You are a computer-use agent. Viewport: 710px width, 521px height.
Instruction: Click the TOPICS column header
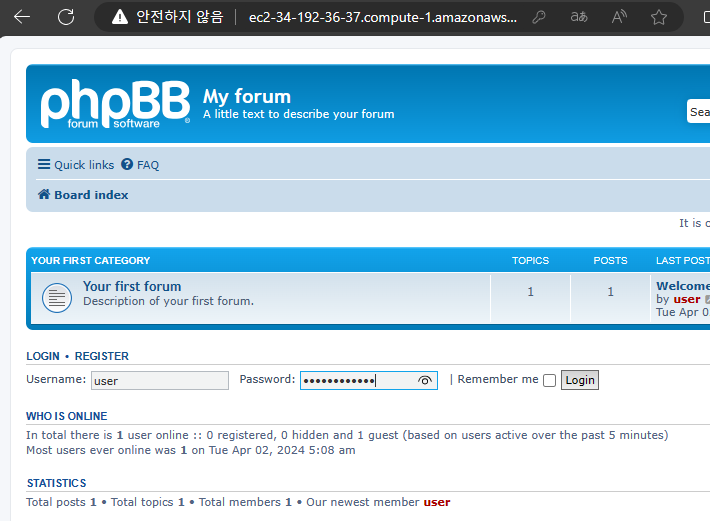530,261
